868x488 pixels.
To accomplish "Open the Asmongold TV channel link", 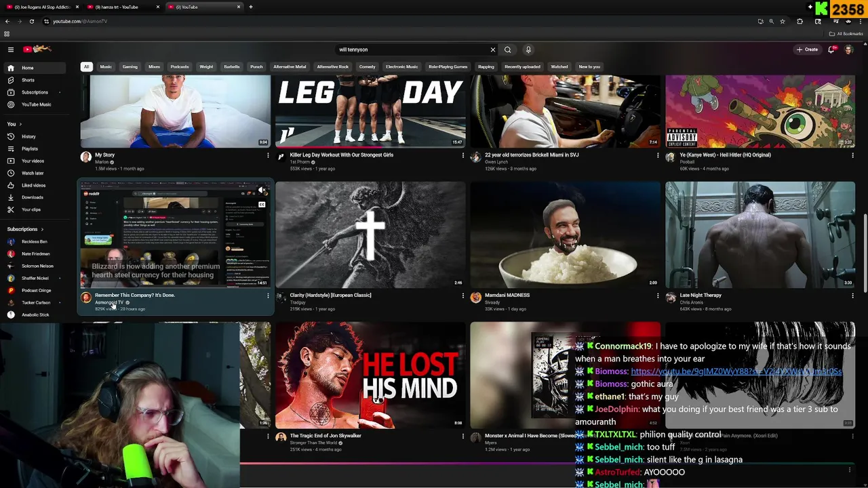I will (109, 302).
